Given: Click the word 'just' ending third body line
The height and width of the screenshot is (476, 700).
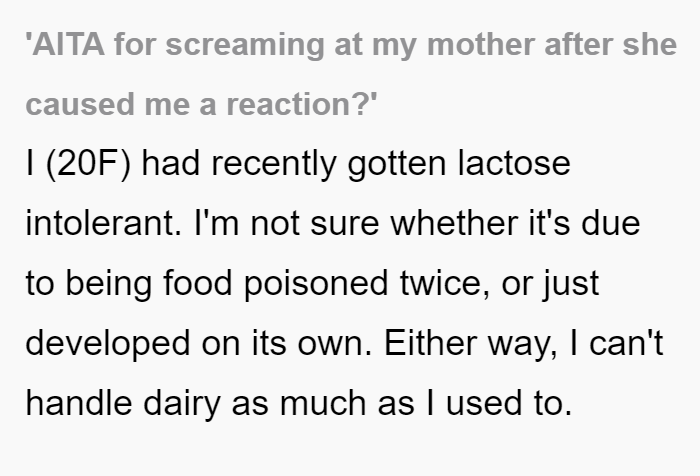Looking at the screenshot, I should [x=571, y=284].
